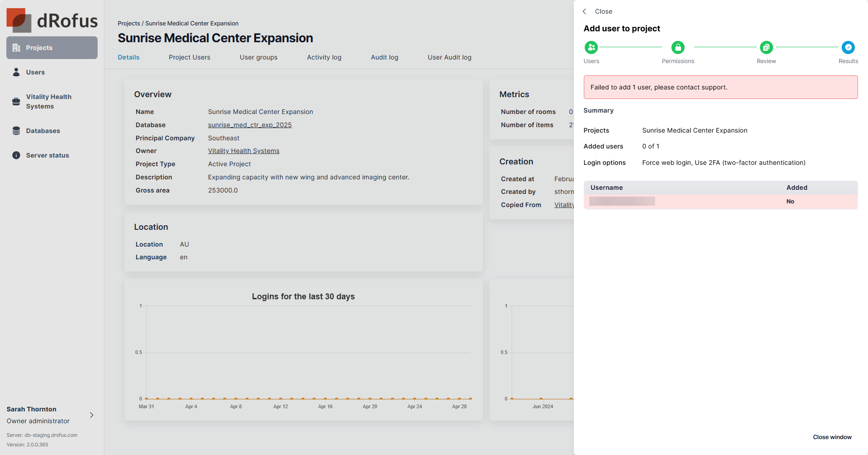Click the Apr 16 label on chart axis
The width and height of the screenshot is (868, 455).
coord(325,406)
